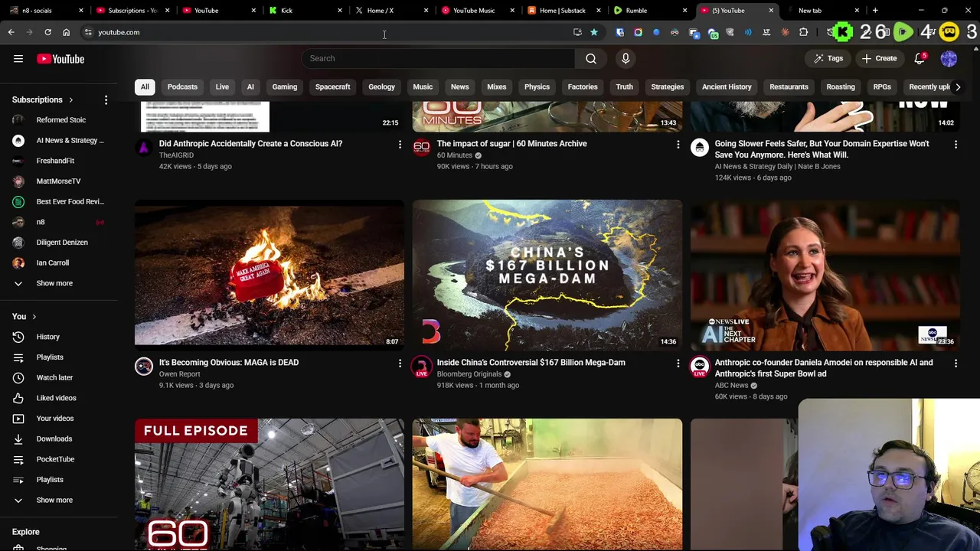The width and height of the screenshot is (980, 551).
Task: Play China's $167 Billion Mega-Dam thumbnail
Action: [x=547, y=274]
